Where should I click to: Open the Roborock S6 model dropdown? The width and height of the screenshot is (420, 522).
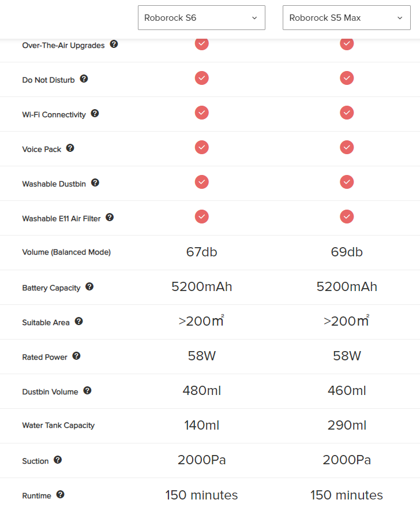201,18
